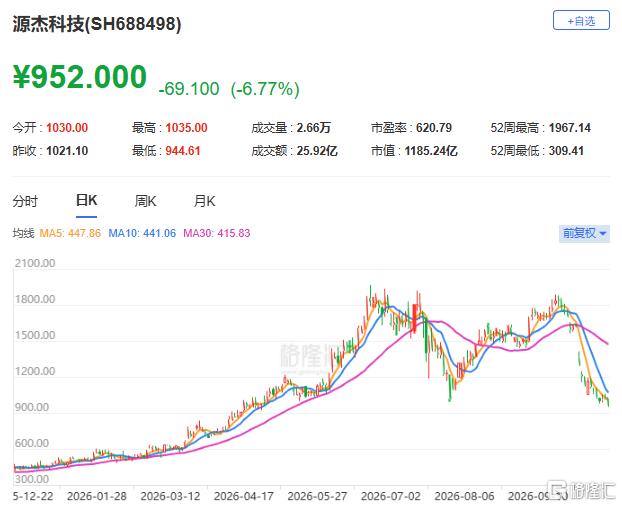Click the 2100.00 price axis label
The image size is (622, 507).
(35, 263)
